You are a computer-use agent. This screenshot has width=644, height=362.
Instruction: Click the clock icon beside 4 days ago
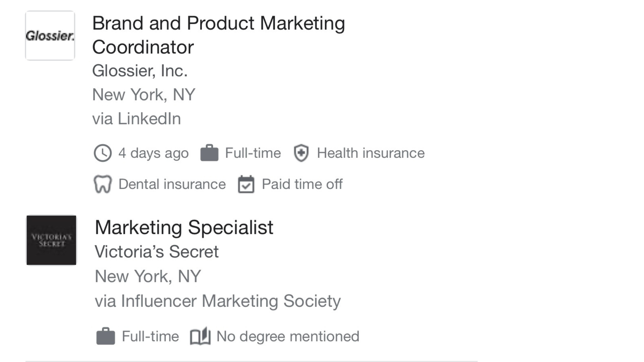102,153
